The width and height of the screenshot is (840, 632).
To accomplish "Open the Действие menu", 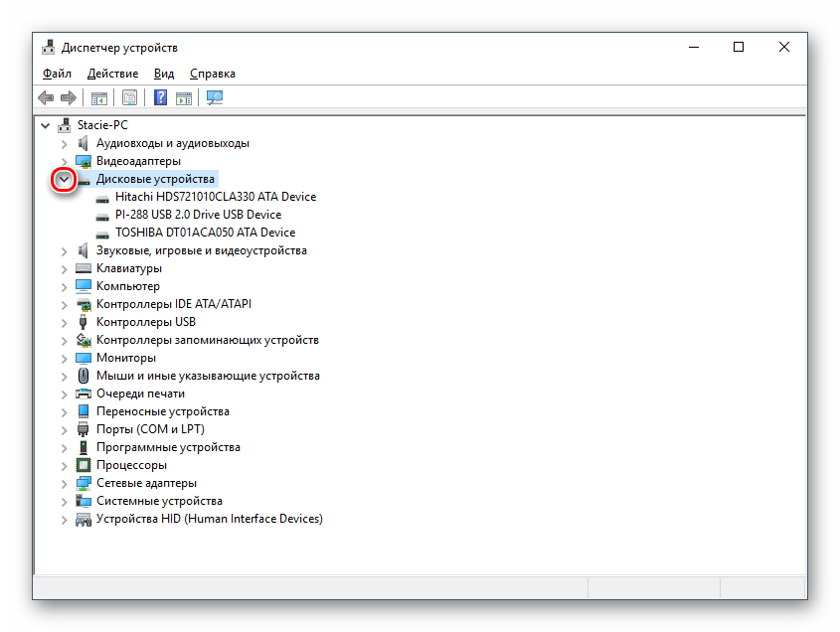I will [x=112, y=74].
